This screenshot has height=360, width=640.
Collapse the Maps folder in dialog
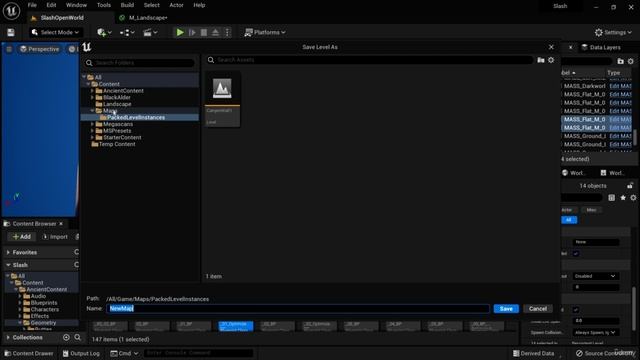point(92,111)
